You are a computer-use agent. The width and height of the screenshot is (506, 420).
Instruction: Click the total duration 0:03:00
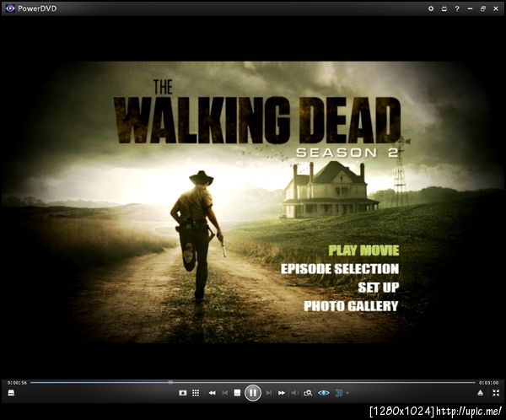(488, 383)
